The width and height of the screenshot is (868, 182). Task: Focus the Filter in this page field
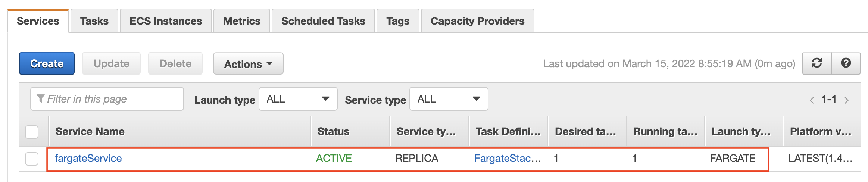click(107, 99)
